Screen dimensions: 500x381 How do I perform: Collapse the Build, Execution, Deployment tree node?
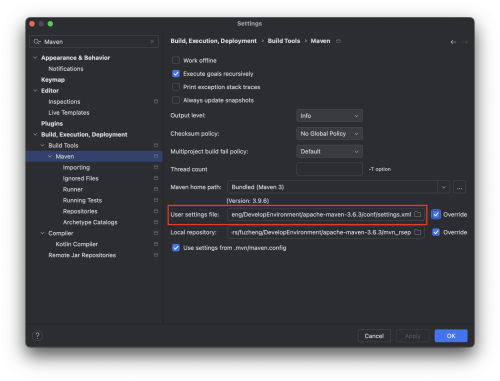(x=35, y=134)
